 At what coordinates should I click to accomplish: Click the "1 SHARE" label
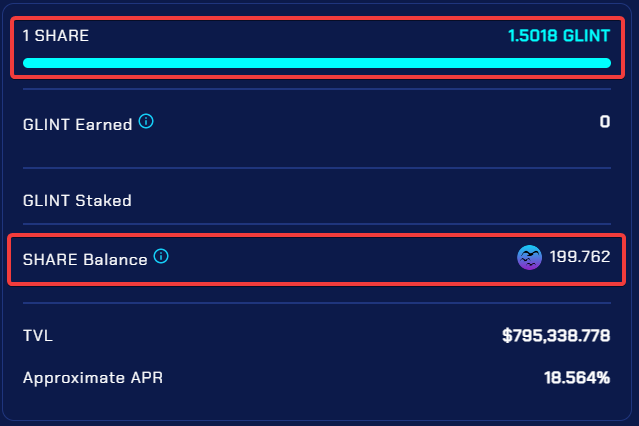pos(56,36)
